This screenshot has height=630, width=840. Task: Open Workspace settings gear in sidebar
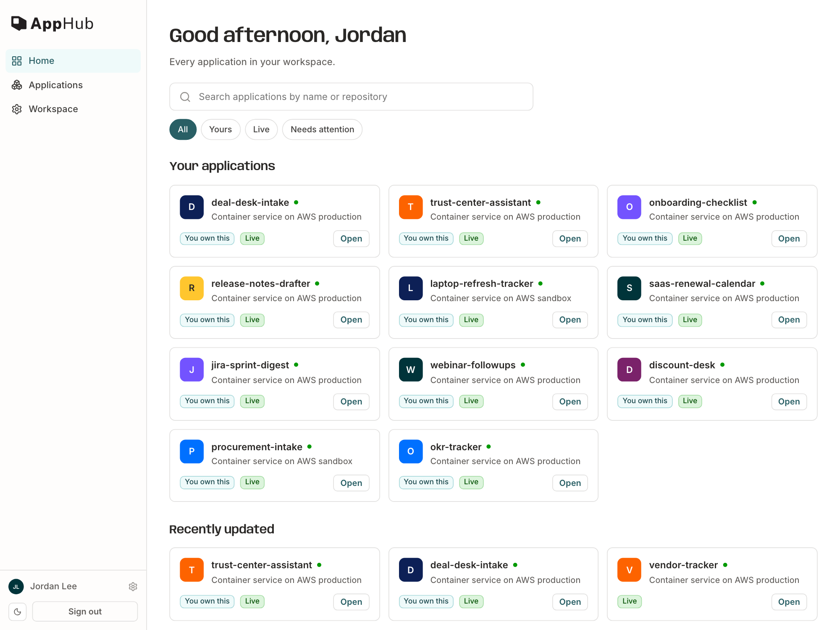click(17, 109)
